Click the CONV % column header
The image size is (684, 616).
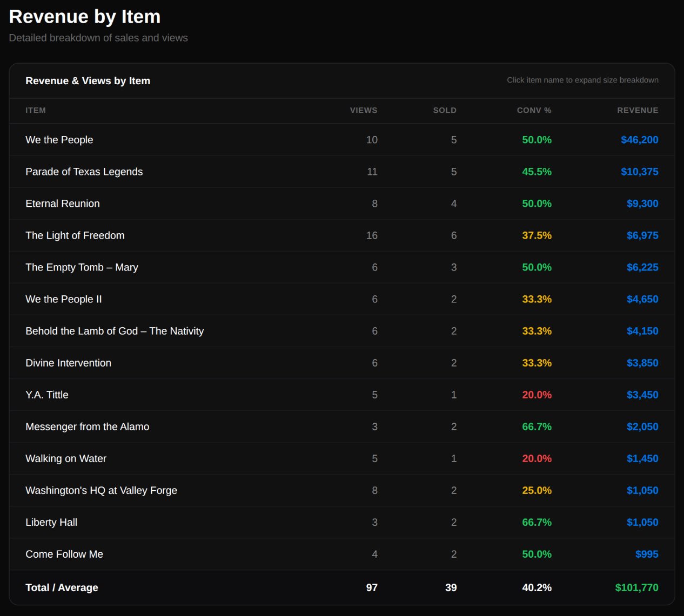pyautogui.click(x=533, y=110)
